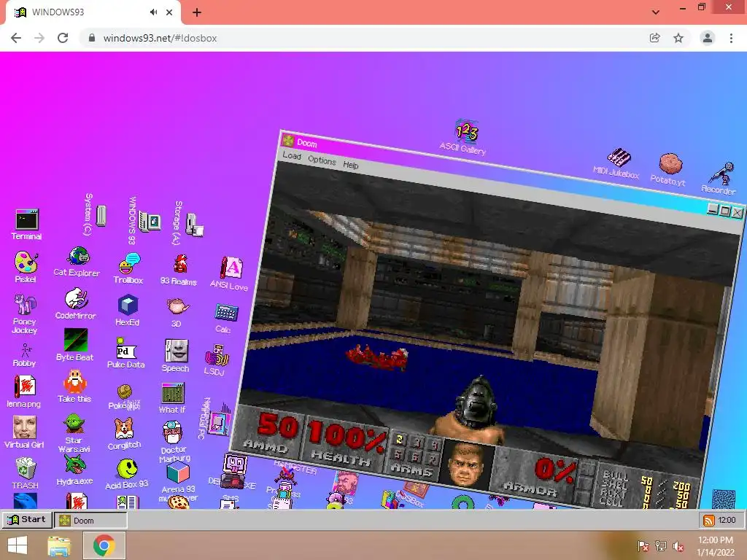Open Chrome three-dot menu
The height and width of the screenshot is (560, 747).
pyautogui.click(x=731, y=38)
